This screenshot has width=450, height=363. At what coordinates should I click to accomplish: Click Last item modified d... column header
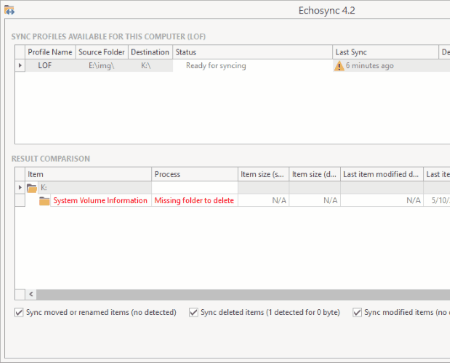[x=382, y=174]
